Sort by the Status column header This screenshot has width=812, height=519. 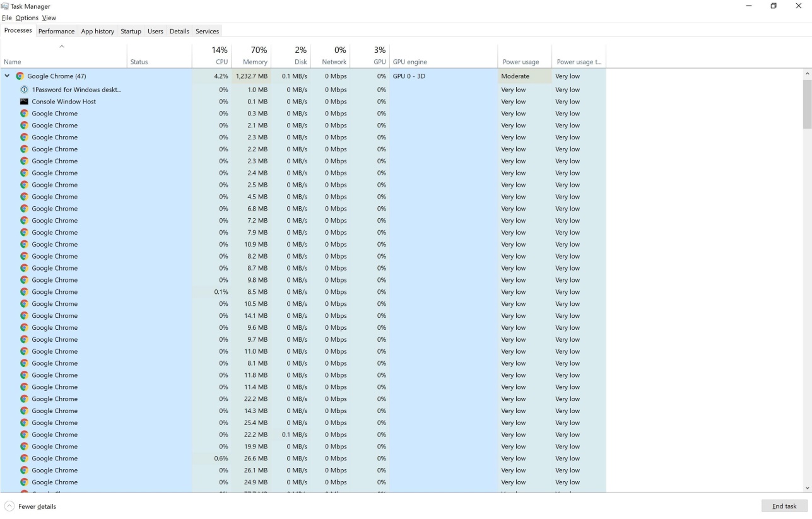click(x=159, y=55)
